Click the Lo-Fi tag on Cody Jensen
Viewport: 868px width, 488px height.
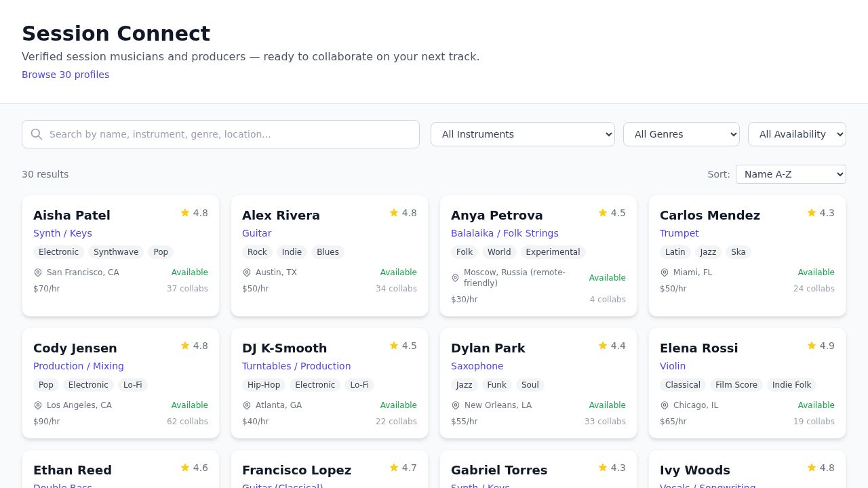pos(133,385)
